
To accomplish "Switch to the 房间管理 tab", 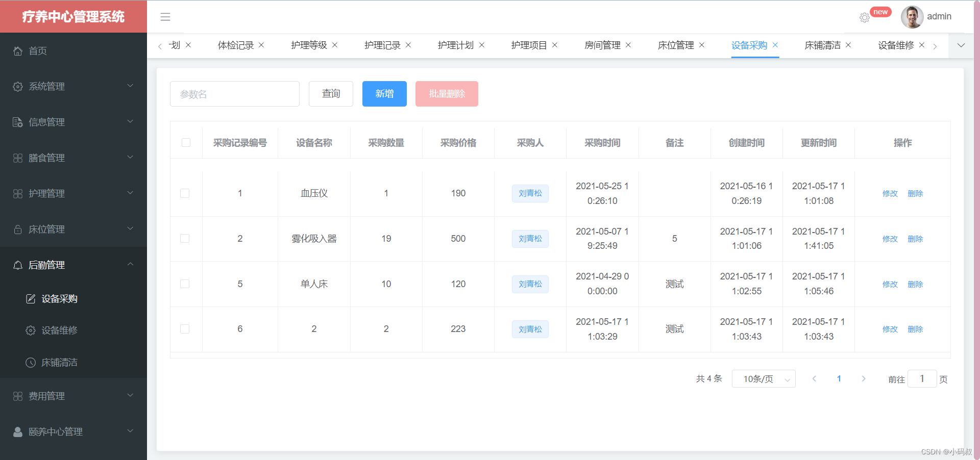I will coord(603,45).
